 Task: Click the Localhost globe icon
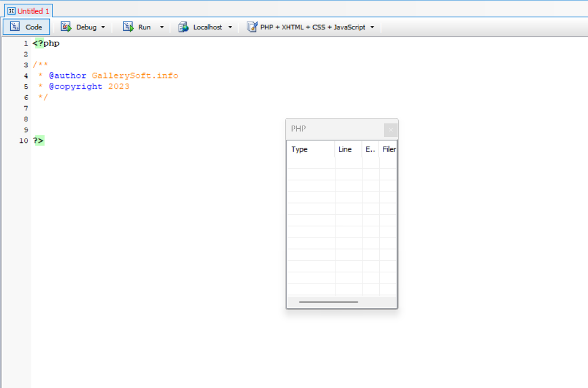(183, 27)
